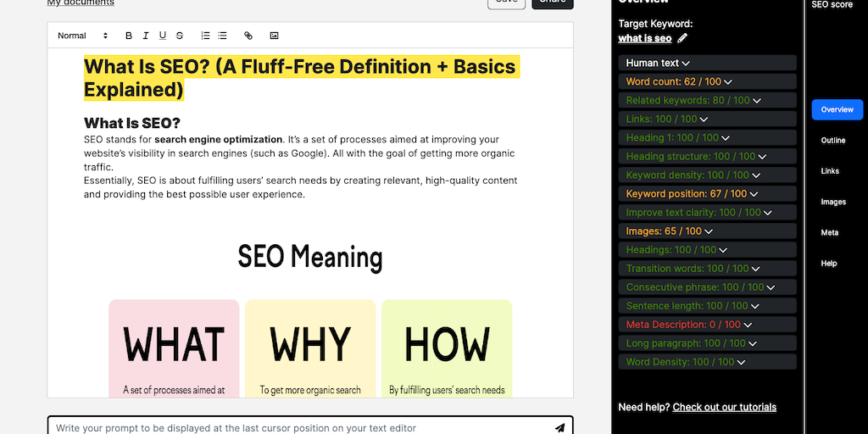The width and height of the screenshot is (868, 434).
Task: Click the 'What Is SEO?' subheading
Action: pos(131,123)
